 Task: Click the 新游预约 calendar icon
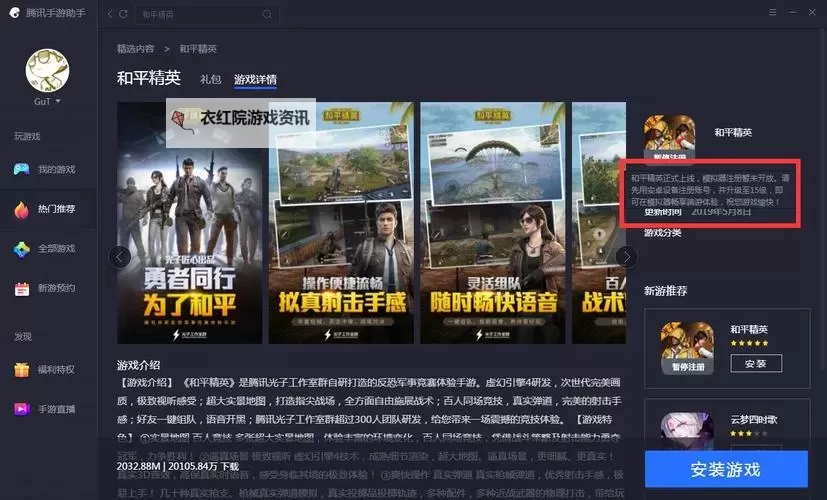pyautogui.click(x=22, y=289)
